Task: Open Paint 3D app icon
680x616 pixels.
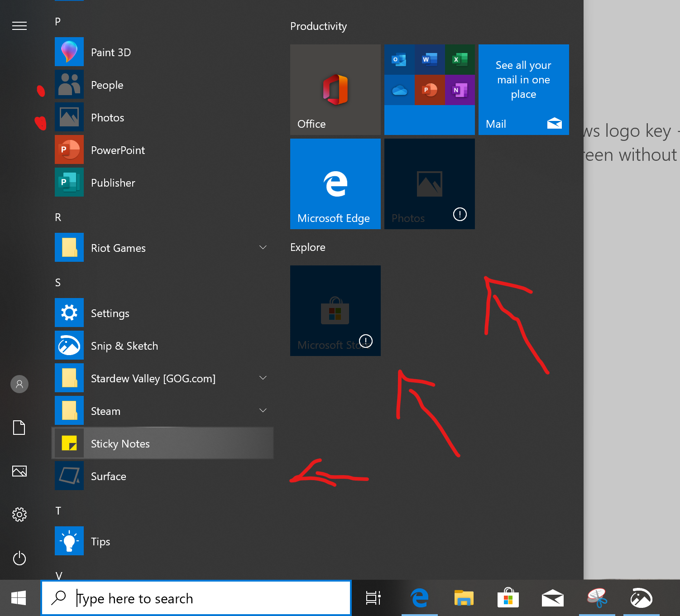Action: [x=69, y=52]
